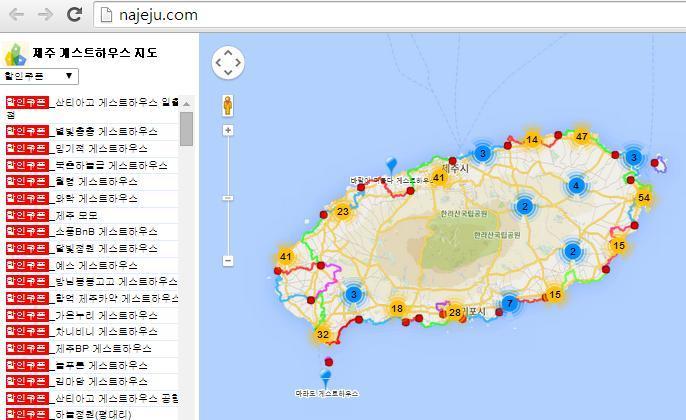Click the blue pin labeled 바람이 머문다 게스트하우스
The height and width of the screenshot is (420, 686).
pyautogui.click(x=392, y=166)
